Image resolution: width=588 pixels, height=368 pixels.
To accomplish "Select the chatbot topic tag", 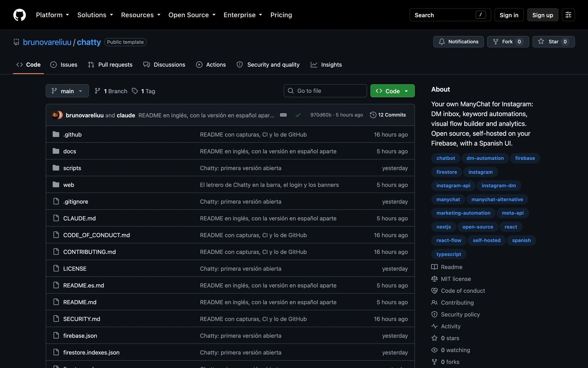I will point(446,158).
